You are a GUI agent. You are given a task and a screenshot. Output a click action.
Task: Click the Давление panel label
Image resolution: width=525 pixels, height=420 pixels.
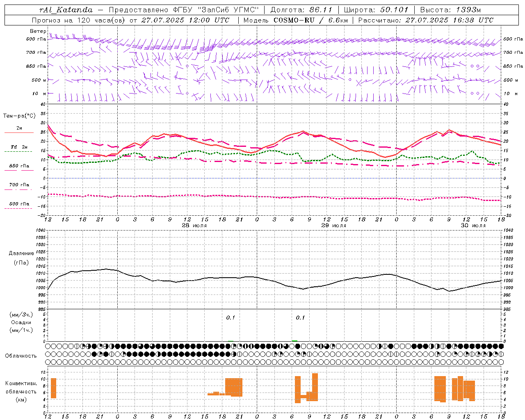[x=21, y=253]
